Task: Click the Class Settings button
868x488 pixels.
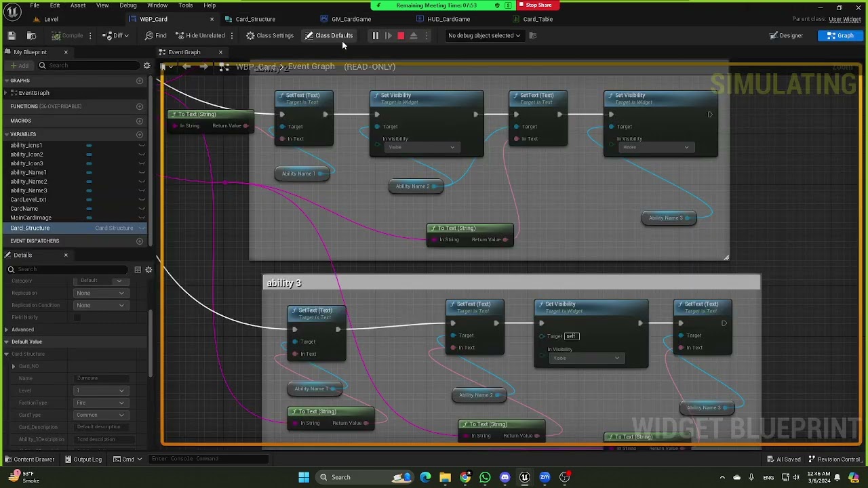Action: [270, 35]
